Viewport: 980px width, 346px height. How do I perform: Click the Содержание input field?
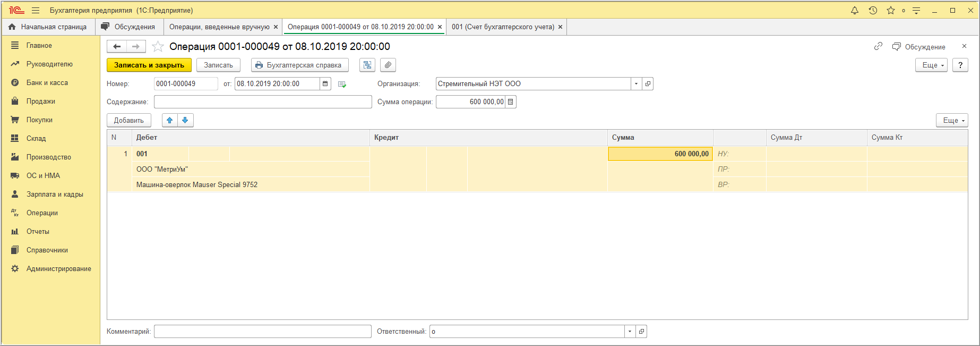[263, 102]
